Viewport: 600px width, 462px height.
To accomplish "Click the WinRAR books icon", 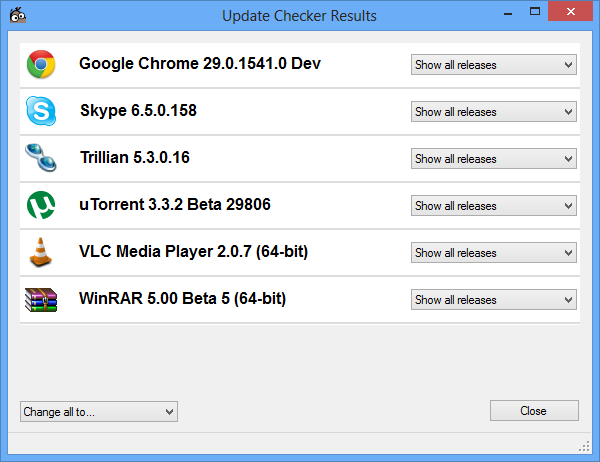I will coord(40,299).
